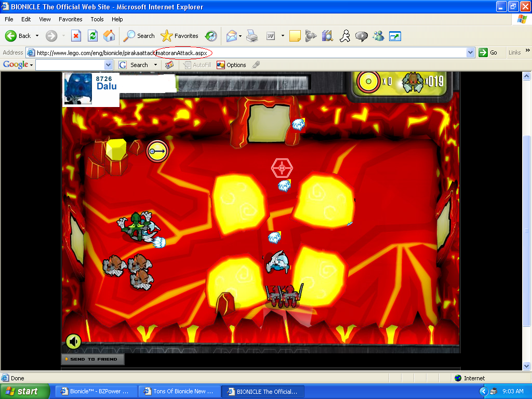Click the Options button on Google Toolbar

(232, 64)
